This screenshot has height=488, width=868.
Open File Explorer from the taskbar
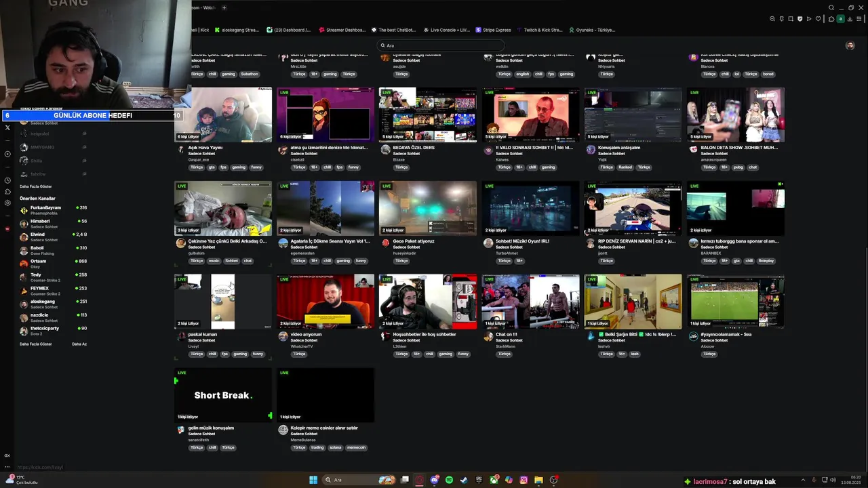pyautogui.click(x=538, y=480)
